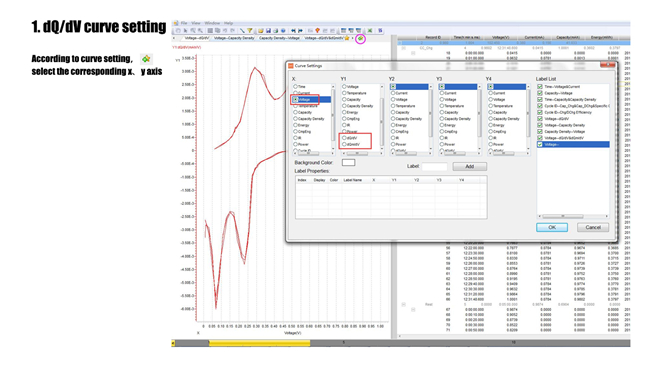650x365 pixels.
Task: Select Capacity Density in X list
Action: click(x=296, y=119)
